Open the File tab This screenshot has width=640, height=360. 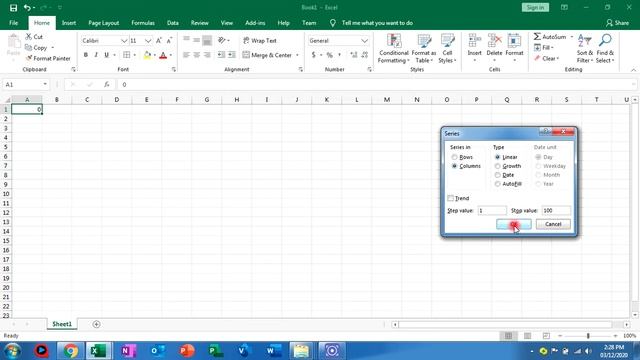(13, 23)
